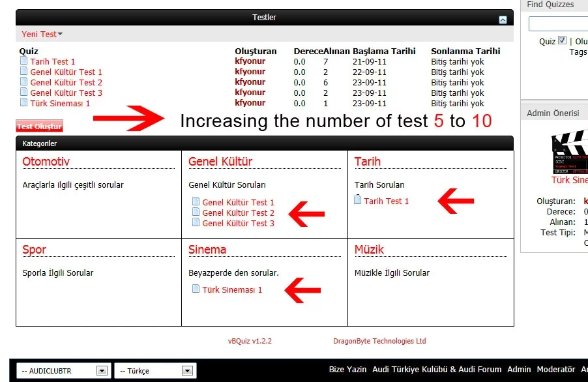Click document icon beside Tarih Test 1 in quiz list

(x=24, y=61)
